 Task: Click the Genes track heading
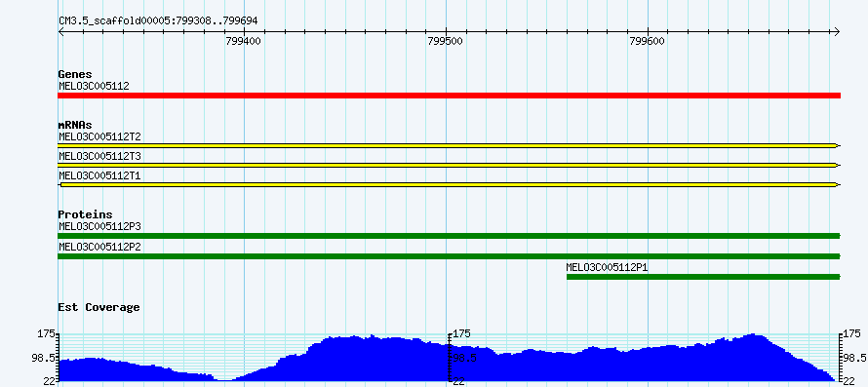click(x=75, y=74)
